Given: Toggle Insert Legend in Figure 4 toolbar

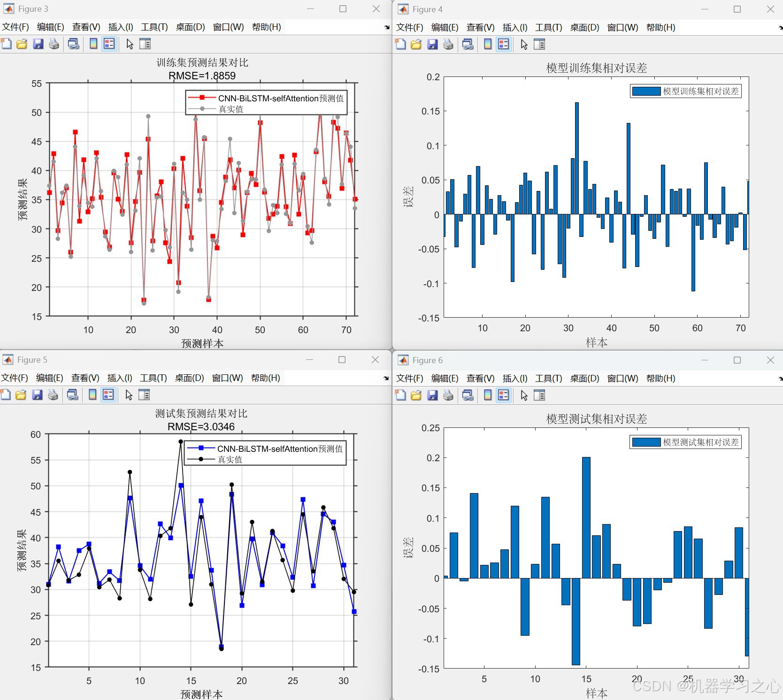Looking at the screenshot, I should [504, 45].
